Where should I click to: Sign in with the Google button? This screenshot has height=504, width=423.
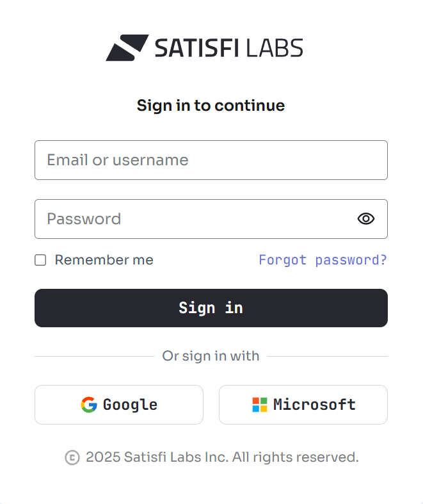pos(119,405)
